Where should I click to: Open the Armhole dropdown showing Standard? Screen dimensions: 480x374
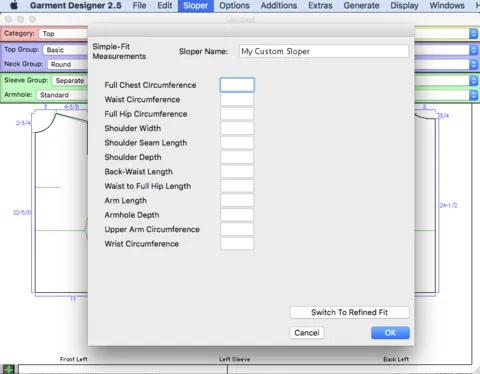coord(62,95)
